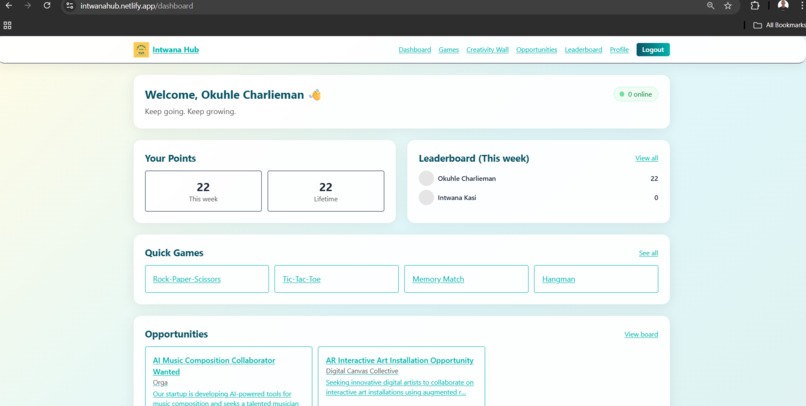
Task: Click Okuhle Charlieman name in leaderboard
Action: (467, 179)
